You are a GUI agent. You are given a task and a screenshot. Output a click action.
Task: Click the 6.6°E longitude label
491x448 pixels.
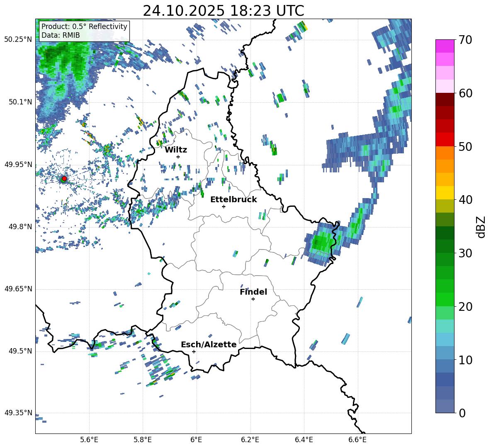click(x=357, y=440)
